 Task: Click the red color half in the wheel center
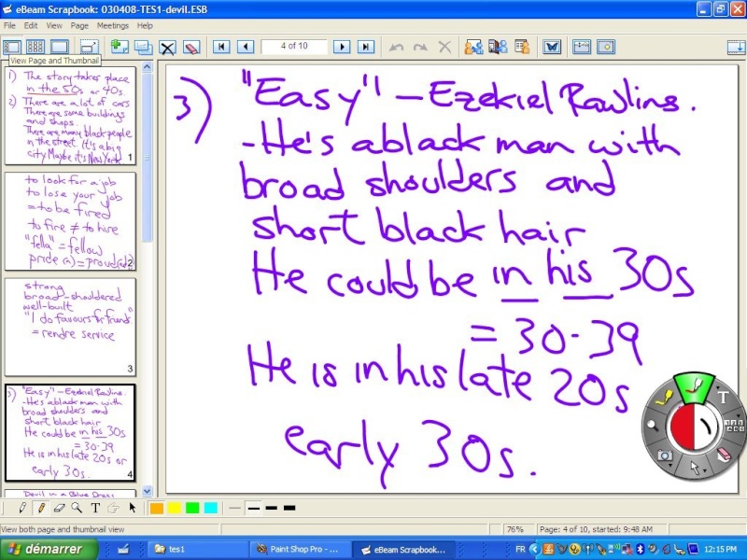point(682,427)
